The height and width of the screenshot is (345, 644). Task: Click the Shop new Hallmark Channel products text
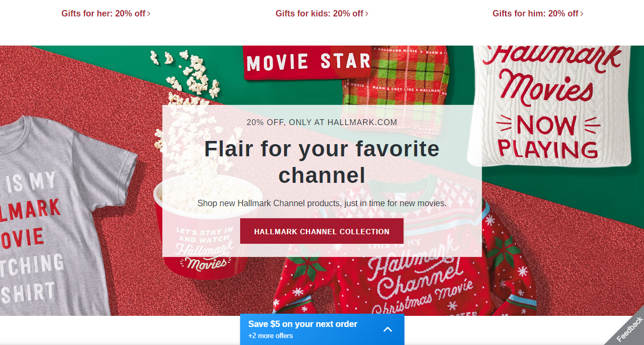click(322, 203)
